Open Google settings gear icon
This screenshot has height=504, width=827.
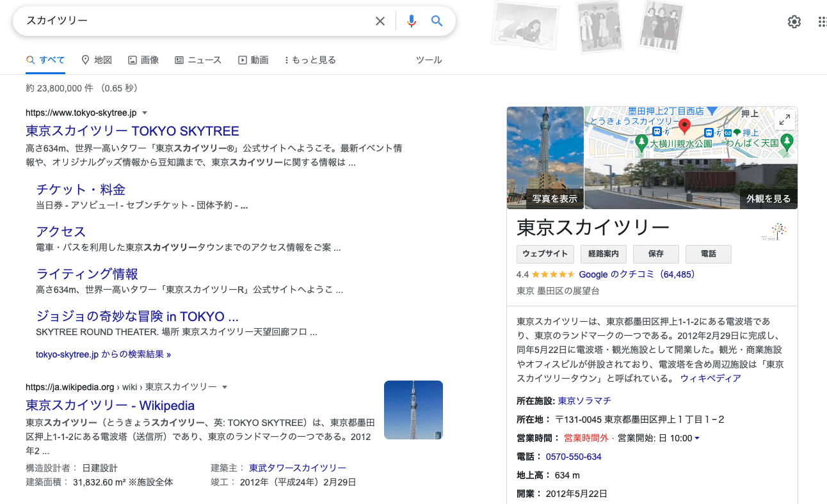pyautogui.click(x=794, y=22)
